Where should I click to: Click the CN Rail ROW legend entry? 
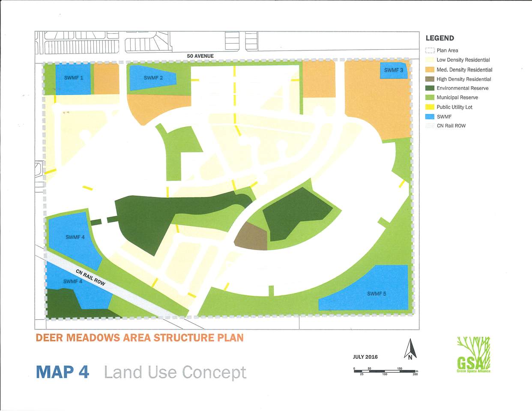tap(445, 126)
